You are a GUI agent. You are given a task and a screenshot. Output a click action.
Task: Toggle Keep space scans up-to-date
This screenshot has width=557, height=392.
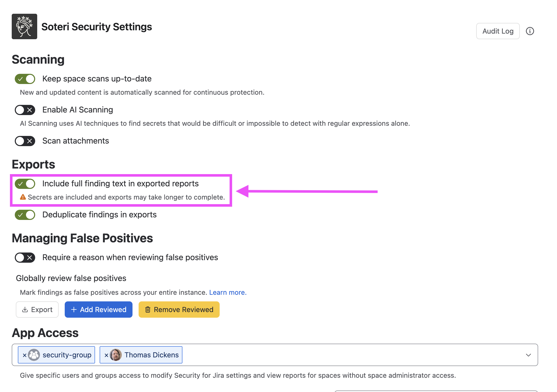(x=25, y=79)
